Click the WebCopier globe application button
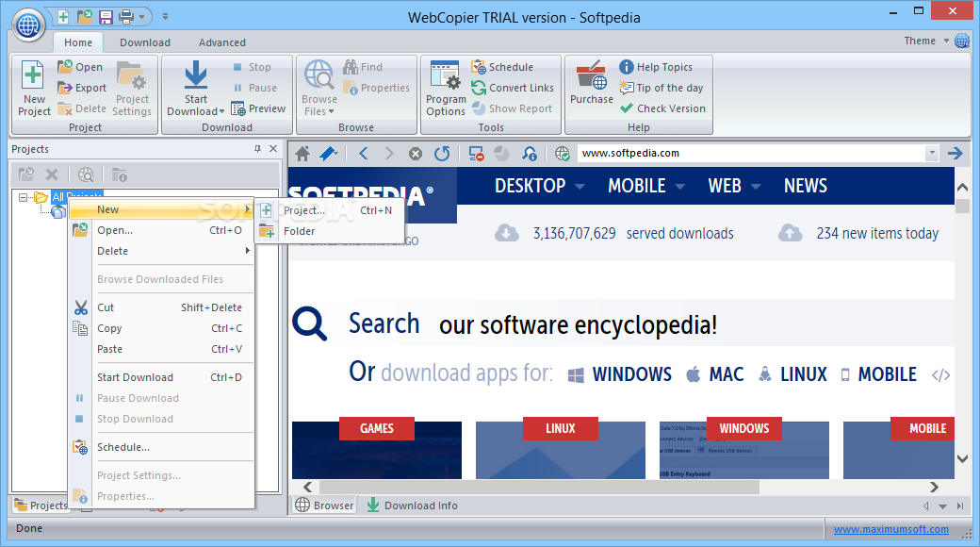The image size is (980, 547). pyautogui.click(x=28, y=25)
